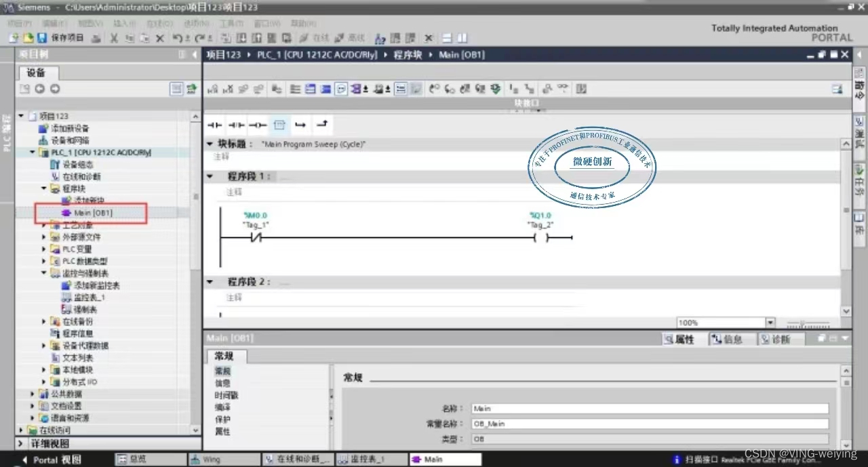Viewport: 868px width, 467px height.
Task: Click insert network icon in editor toolbar
Action: [212, 89]
